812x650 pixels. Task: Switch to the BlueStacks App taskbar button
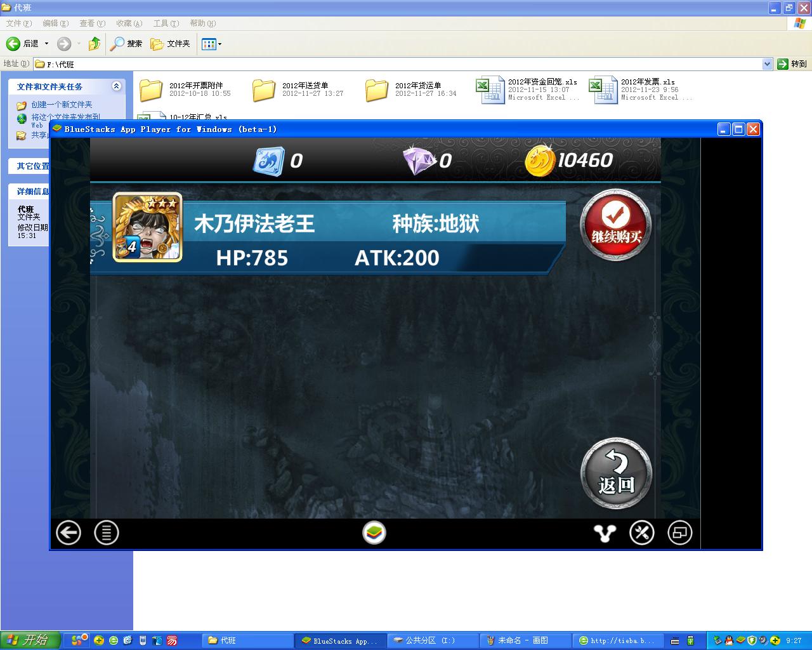click(341, 640)
